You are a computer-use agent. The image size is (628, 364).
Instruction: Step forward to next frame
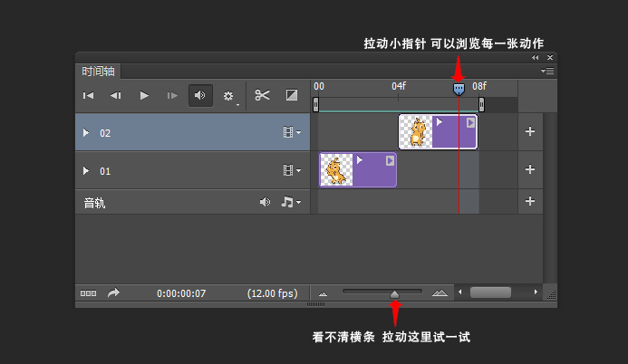[172, 96]
